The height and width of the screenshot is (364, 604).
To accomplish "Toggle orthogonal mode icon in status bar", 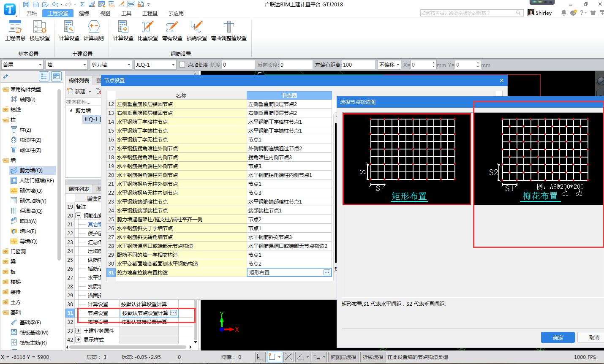I will [261, 357].
